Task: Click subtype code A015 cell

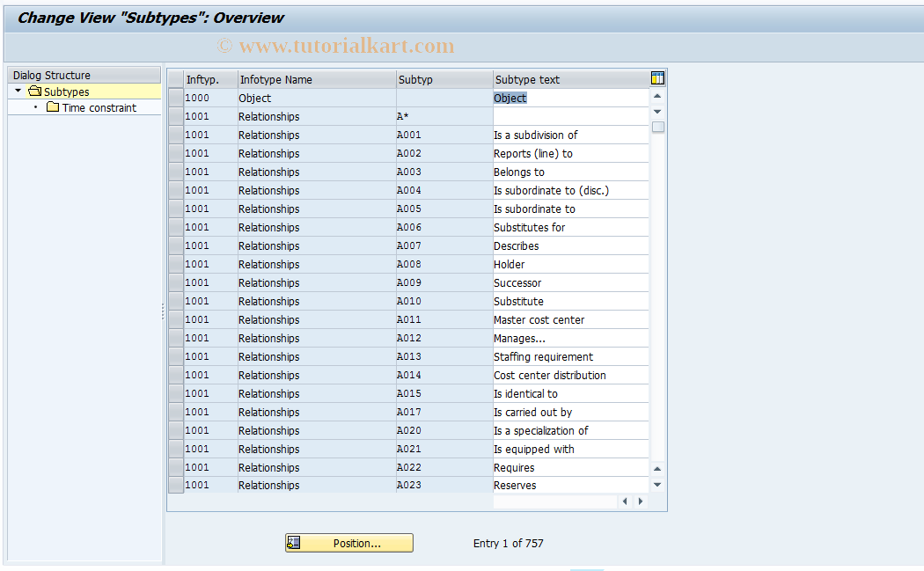Action: pyautogui.click(x=444, y=393)
